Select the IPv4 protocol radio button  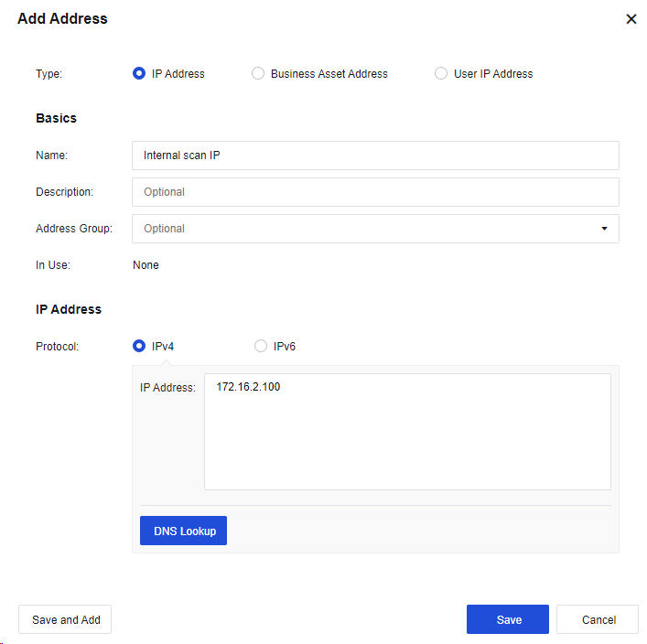pyautogui.click(x=139, y=347)
